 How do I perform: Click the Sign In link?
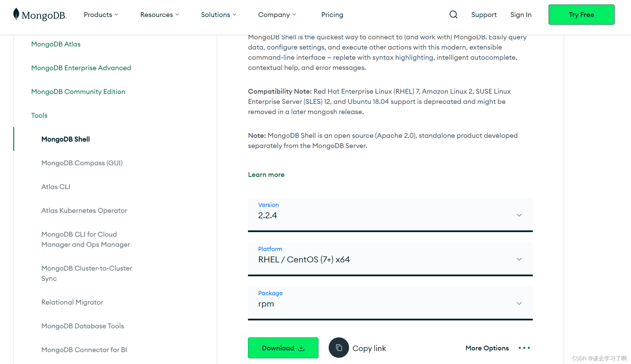(x=521, y=15)
